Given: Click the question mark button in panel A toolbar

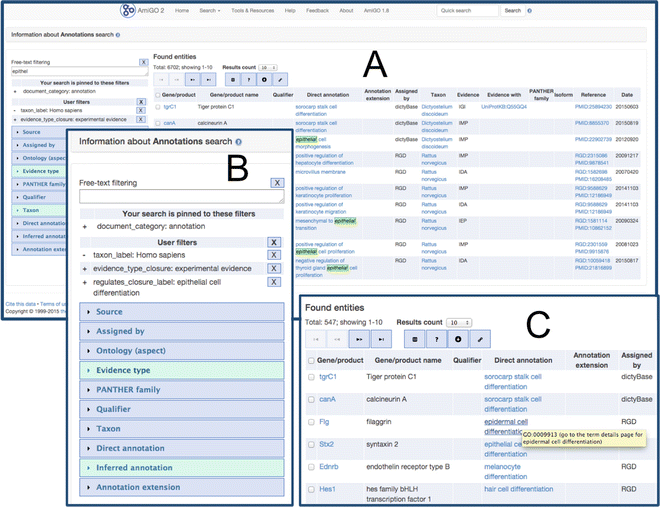Looking at the screenshot, I should (x=249, y=80).
